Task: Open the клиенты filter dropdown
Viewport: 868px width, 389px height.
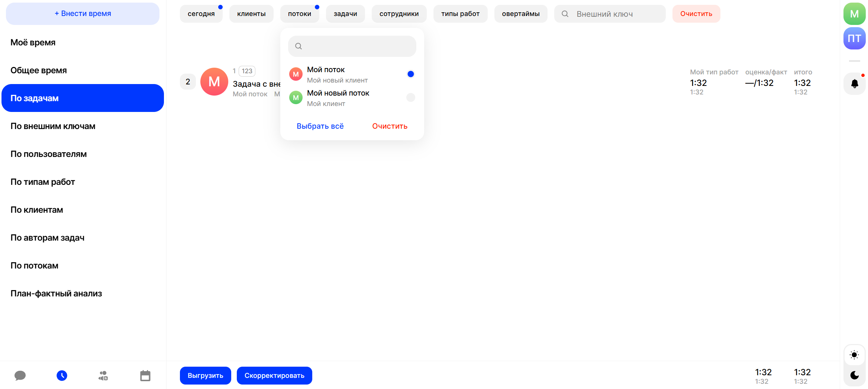Action: tap(251, 14)
